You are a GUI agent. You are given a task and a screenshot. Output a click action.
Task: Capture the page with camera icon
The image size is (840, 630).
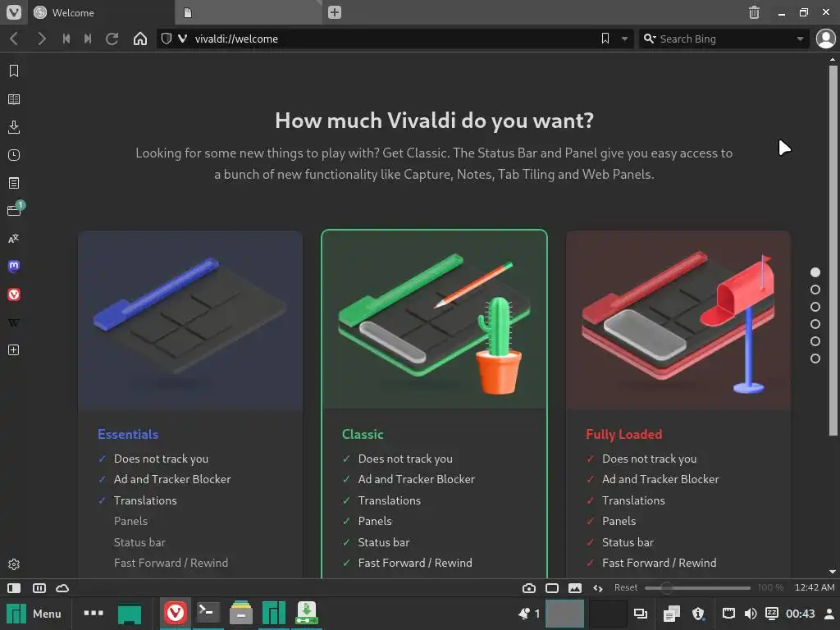click(x=529, y=588)
